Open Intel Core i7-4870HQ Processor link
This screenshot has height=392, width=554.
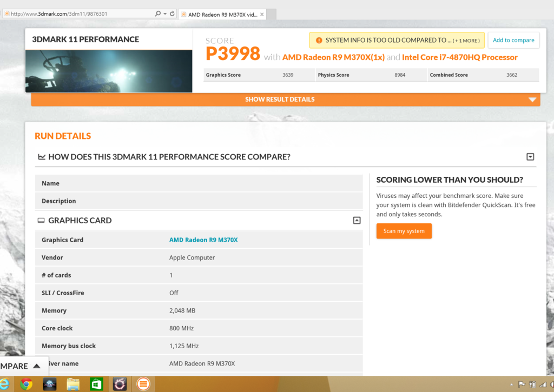click(460, 57)
